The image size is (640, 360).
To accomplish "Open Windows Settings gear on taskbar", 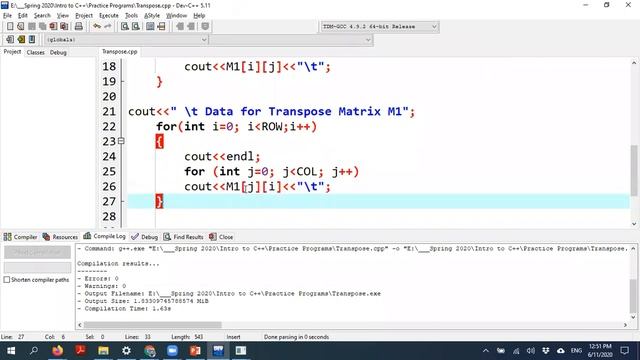I will click(127, 351).
